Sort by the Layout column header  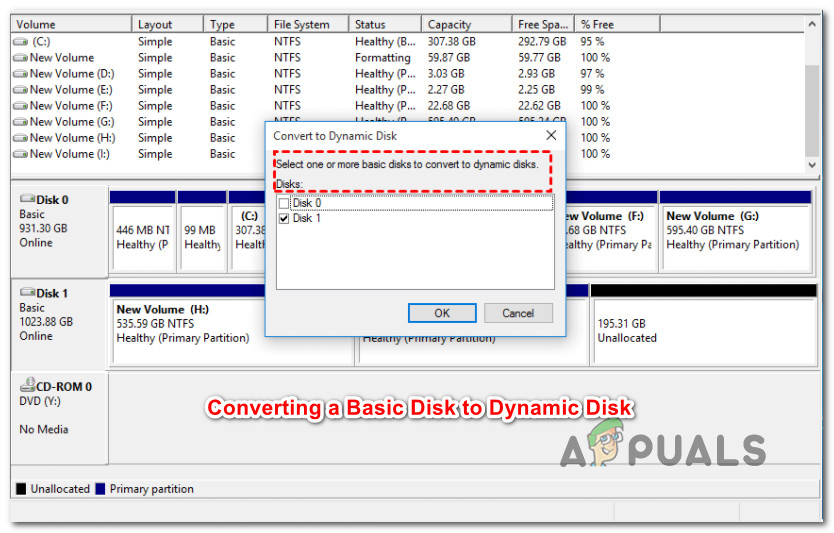click(168, 24)
